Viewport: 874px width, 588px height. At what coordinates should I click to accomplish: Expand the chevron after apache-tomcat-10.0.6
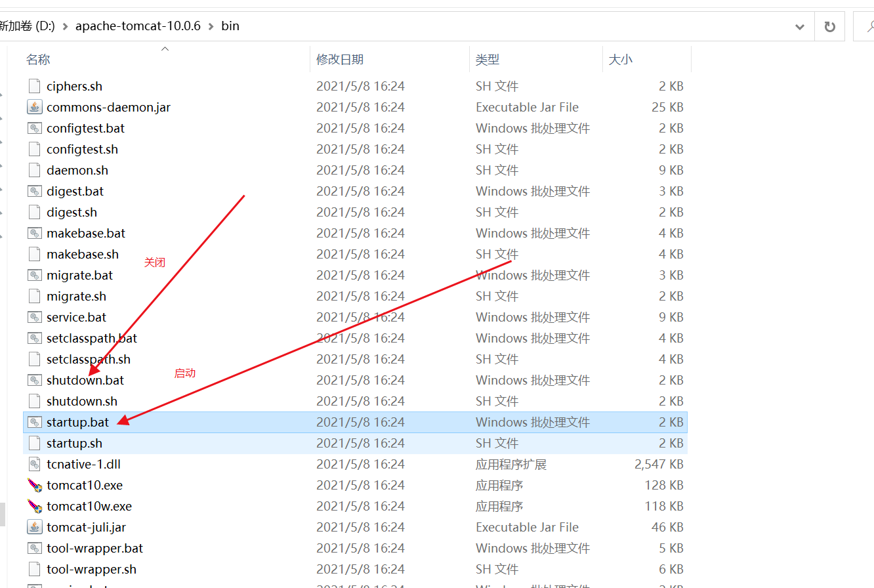pos(211,27)
